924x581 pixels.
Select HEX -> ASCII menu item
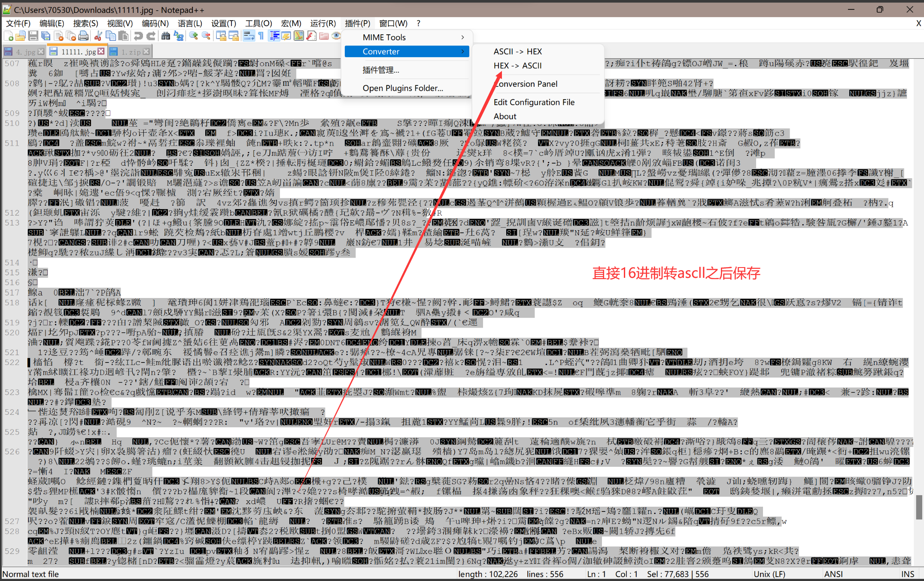(x=517, y=66)
